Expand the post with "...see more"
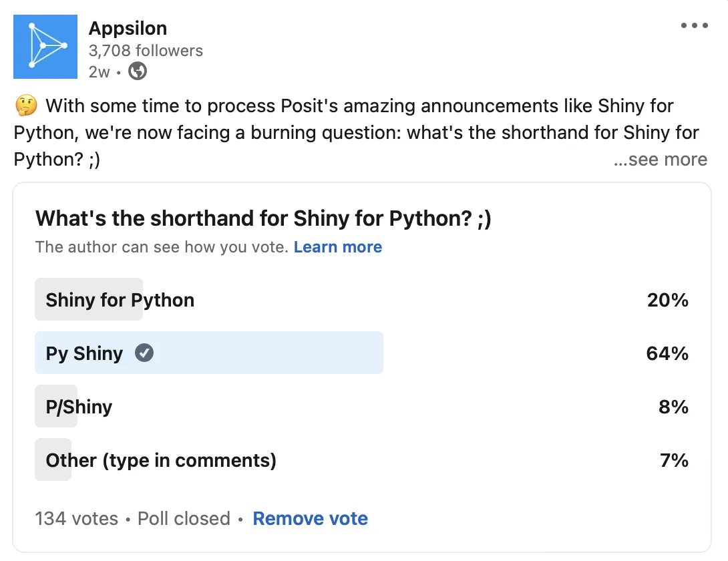Viewport: 728px width, 561px height. point(660,160)
